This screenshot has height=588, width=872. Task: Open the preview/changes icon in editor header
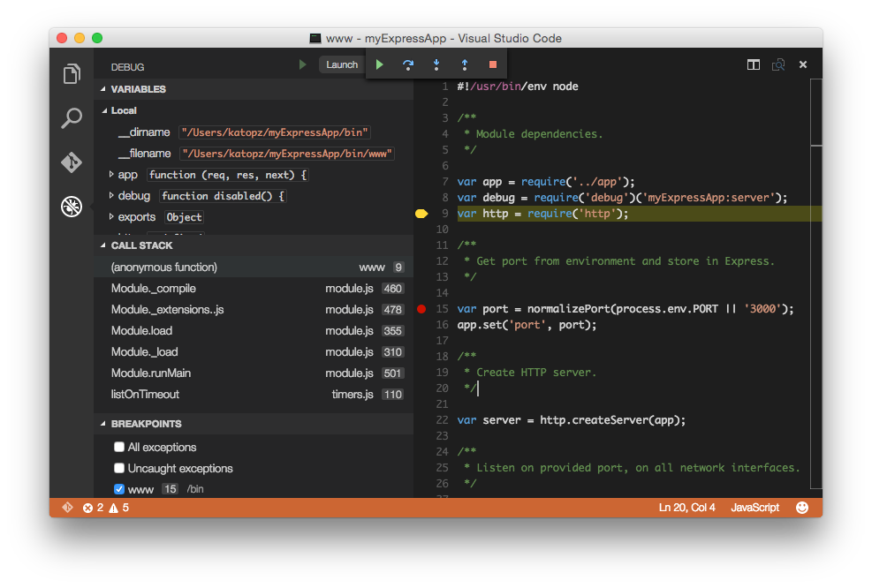[x=778, y=64]
